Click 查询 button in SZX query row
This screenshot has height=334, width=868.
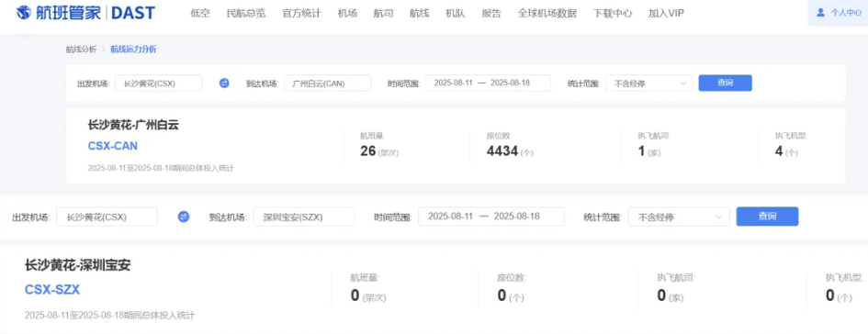(767, 217)
